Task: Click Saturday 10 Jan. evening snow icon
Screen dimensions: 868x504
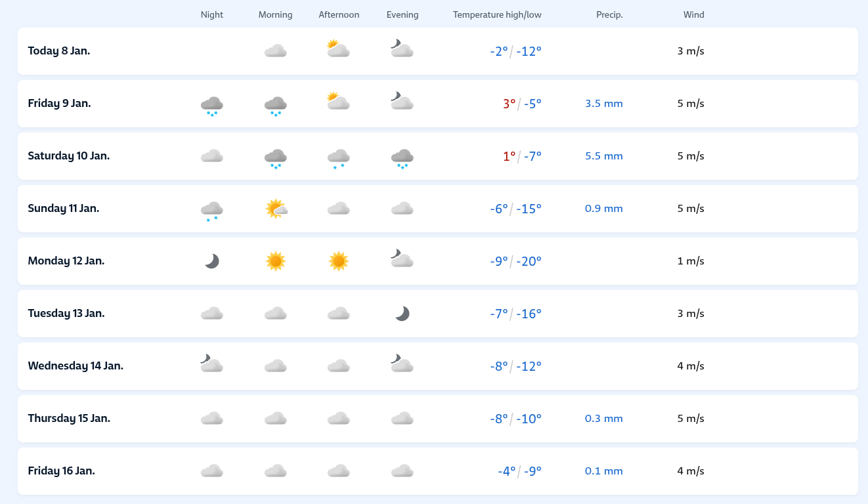Action: click(402, 157)
